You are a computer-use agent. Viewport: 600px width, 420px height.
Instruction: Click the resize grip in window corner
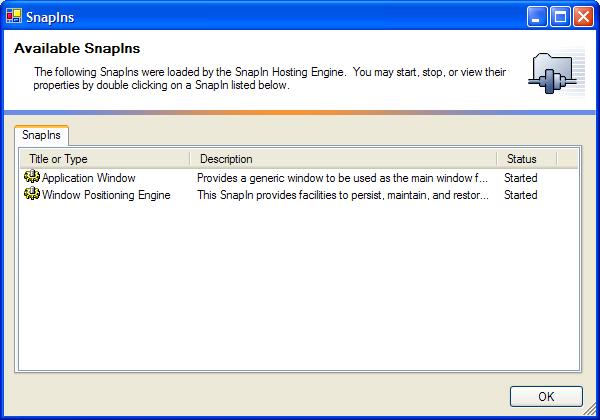(x=590, y=410)
